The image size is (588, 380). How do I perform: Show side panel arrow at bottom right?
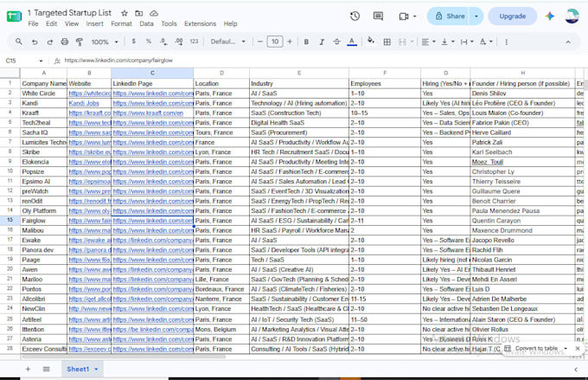(576, 370)
